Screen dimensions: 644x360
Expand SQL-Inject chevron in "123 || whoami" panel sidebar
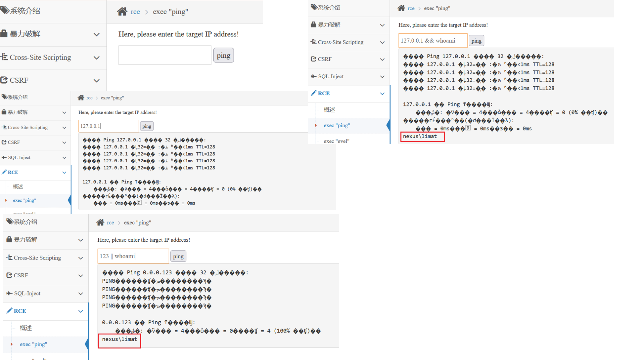click(80, 294)
